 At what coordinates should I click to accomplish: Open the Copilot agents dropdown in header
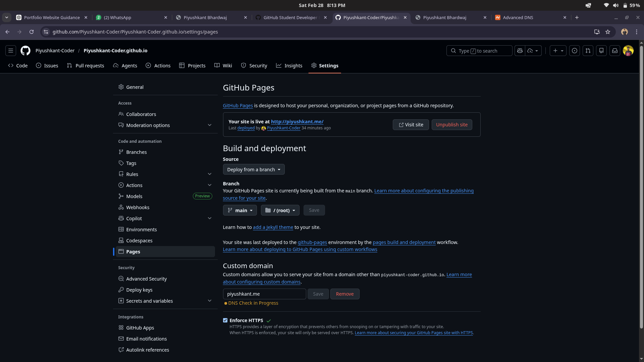click(x=533, y=51)
